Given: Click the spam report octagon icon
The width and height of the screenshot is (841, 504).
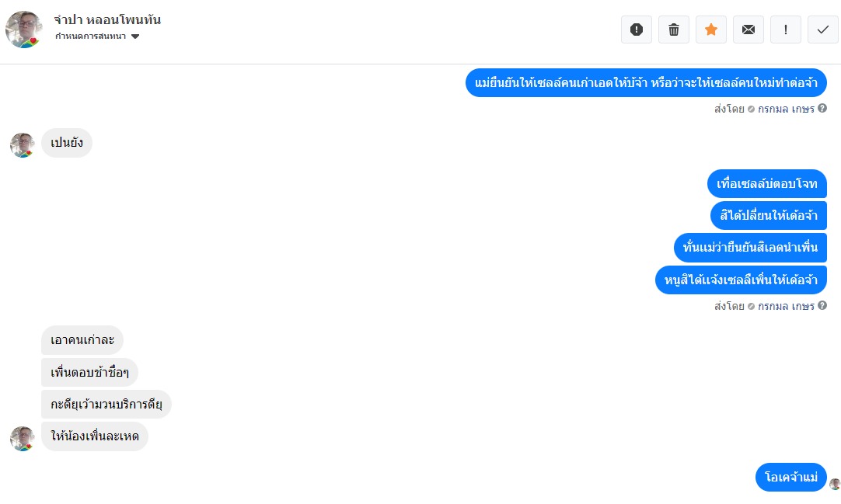Looking at the screenshot, I should pos(636,30).
